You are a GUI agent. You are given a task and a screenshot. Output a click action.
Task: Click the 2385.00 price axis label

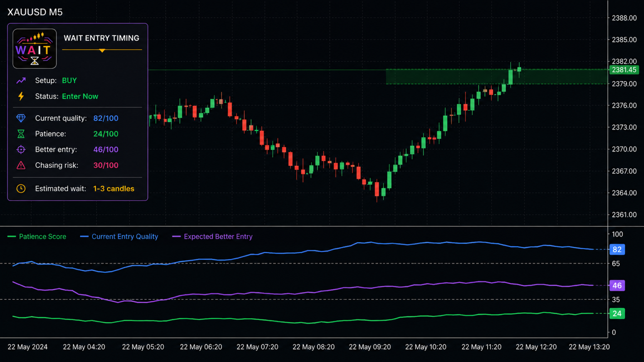click(x=624, y=40)
